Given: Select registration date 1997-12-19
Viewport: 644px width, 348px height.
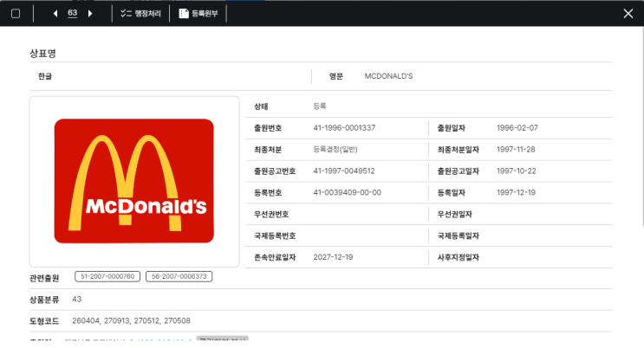Looking at the screenshot, I should 516,192.
